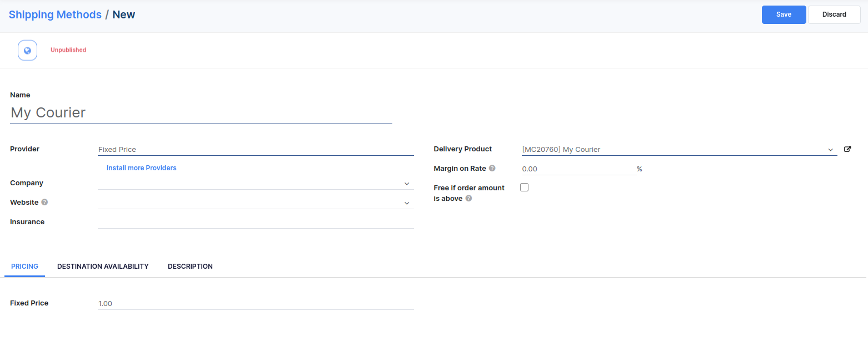The width and height of the screenshot is (868, 355).
Task: Open the Description tab
Action: click(x=190, y=267)
